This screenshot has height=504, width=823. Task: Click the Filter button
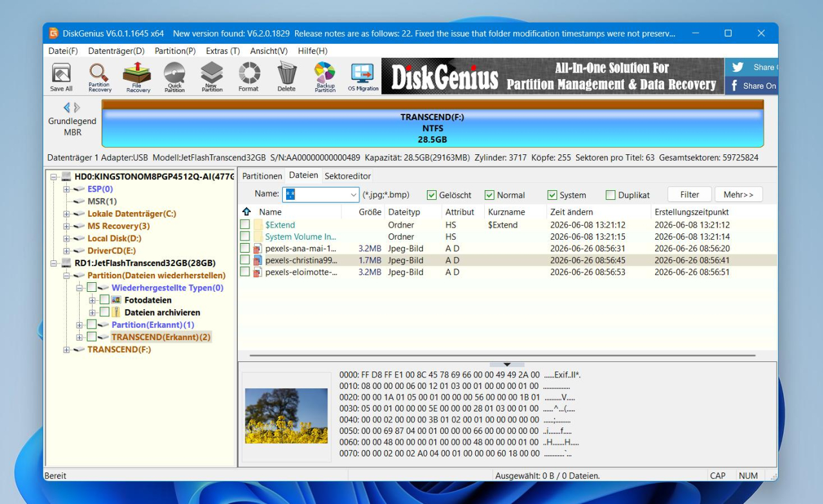point(690,195)
